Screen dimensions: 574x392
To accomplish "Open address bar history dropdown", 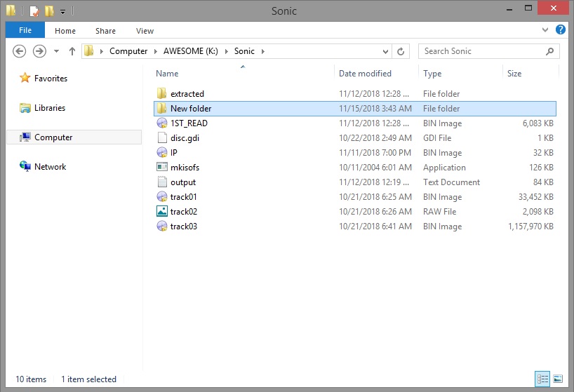I will tap(385, 52).
